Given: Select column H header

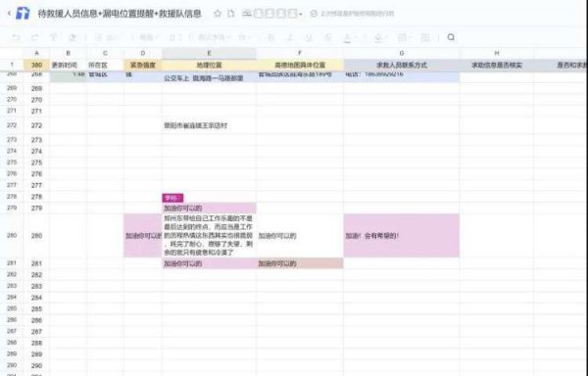Looking at the screenshot, I should tap(497, 53).
